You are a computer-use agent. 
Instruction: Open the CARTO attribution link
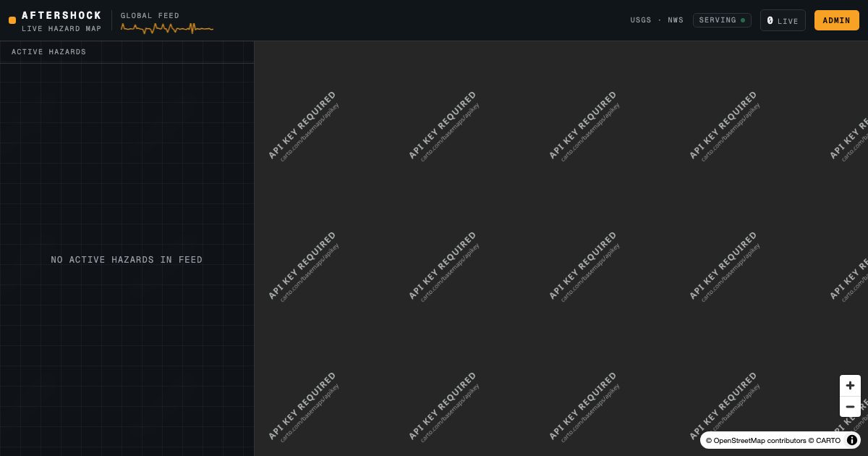pos(827,441)
